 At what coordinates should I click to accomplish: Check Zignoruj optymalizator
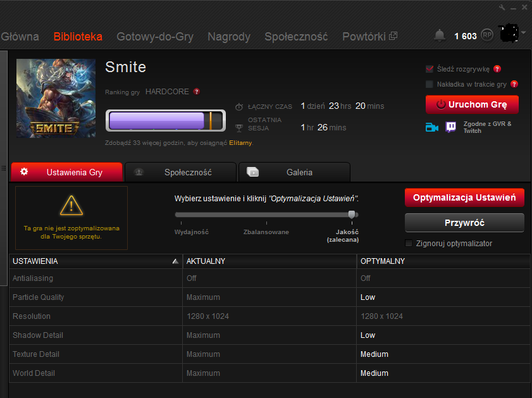(409, 243)
